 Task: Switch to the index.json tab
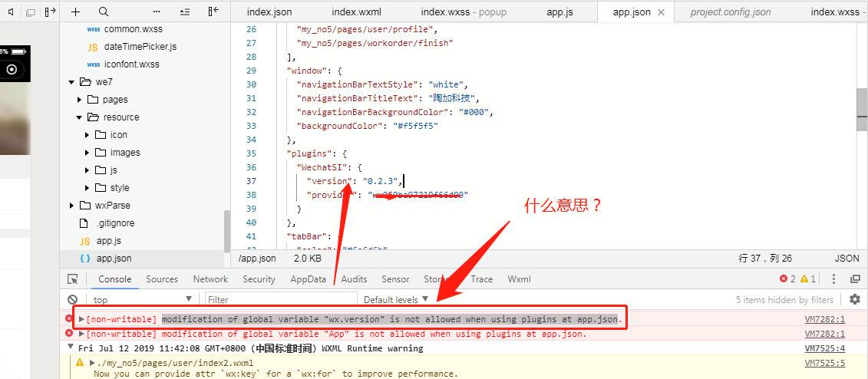point(269,12)
